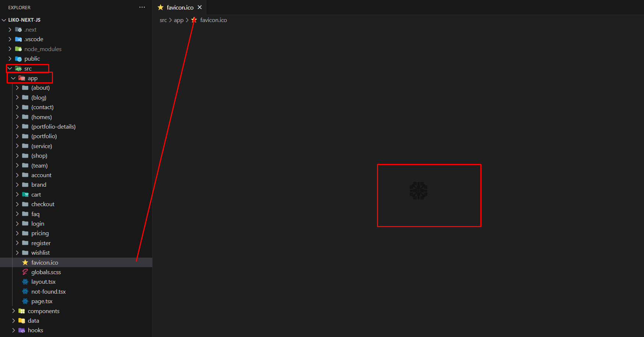This screenshot has width=644, height=337.
Task: Click the .vscode folder icon
Action: click(x=18, y=39)
